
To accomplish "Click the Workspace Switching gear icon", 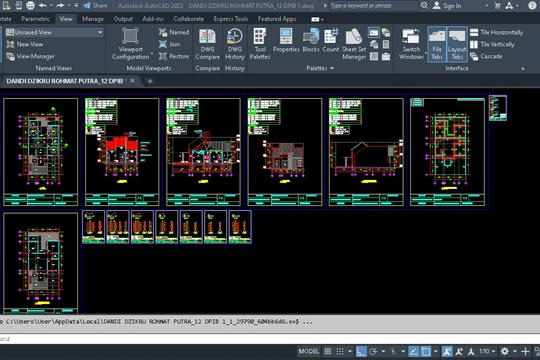I will click(x=505, y=351).
